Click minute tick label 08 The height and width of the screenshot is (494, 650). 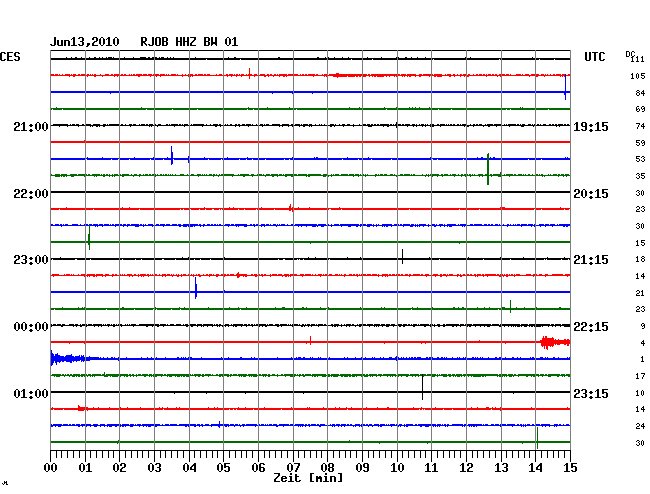[x=327, y=468]
